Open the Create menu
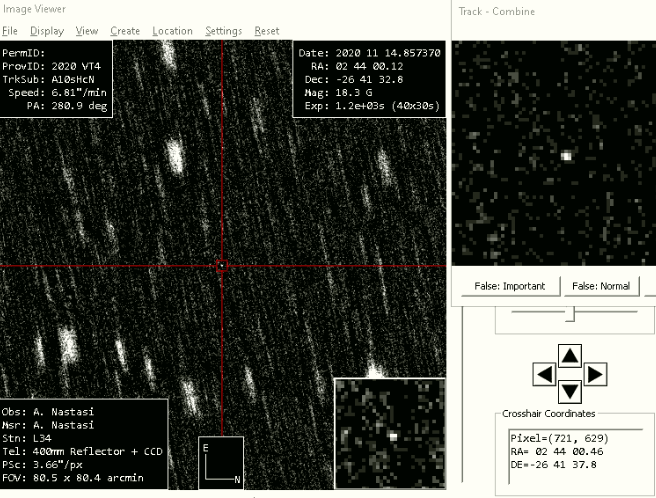The width and height of the screenshot is (656, 498). pyautogui.click(x=125, y=31)
